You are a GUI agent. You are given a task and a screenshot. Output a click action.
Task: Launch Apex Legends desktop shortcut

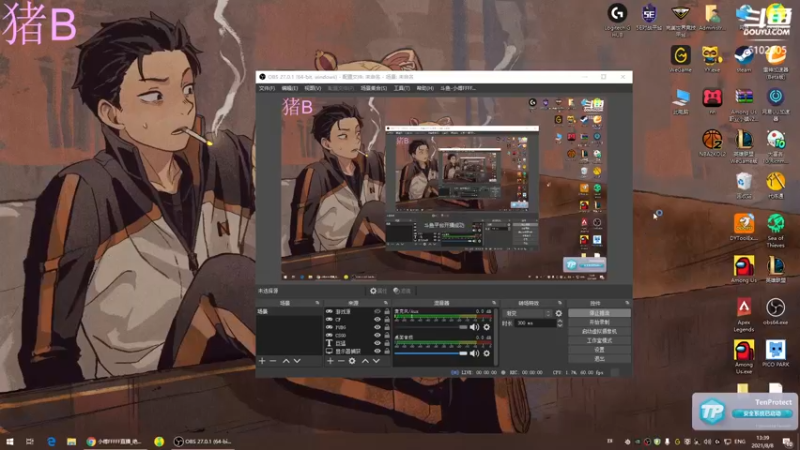[x=744, y=315]
